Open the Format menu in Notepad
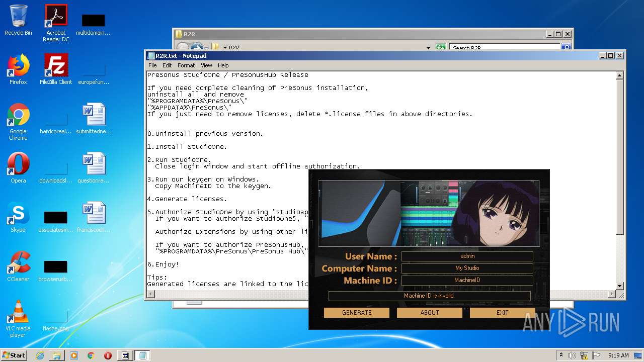644x362 pixels. coord(186,65)
